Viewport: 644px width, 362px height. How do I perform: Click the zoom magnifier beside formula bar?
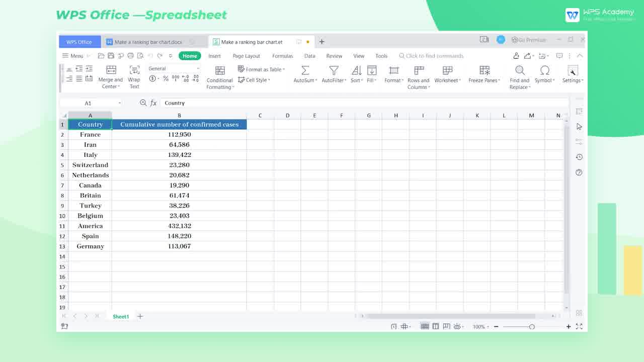click(x=143, y=103)
